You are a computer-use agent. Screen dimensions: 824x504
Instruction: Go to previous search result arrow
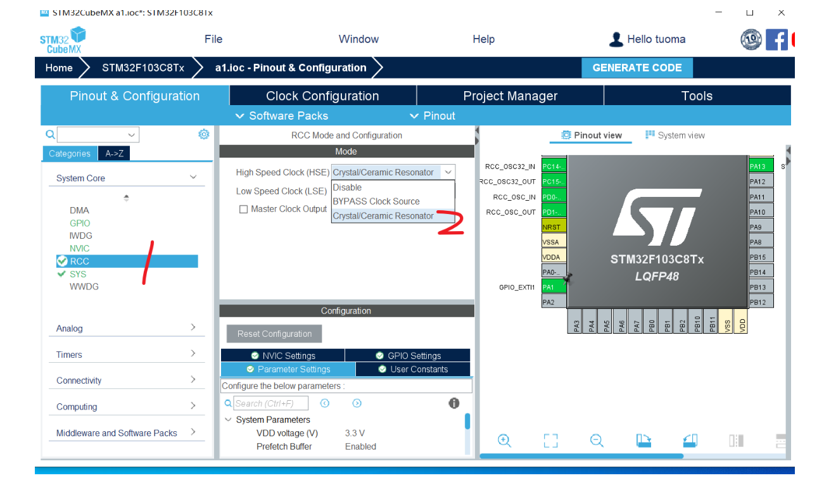325,403
